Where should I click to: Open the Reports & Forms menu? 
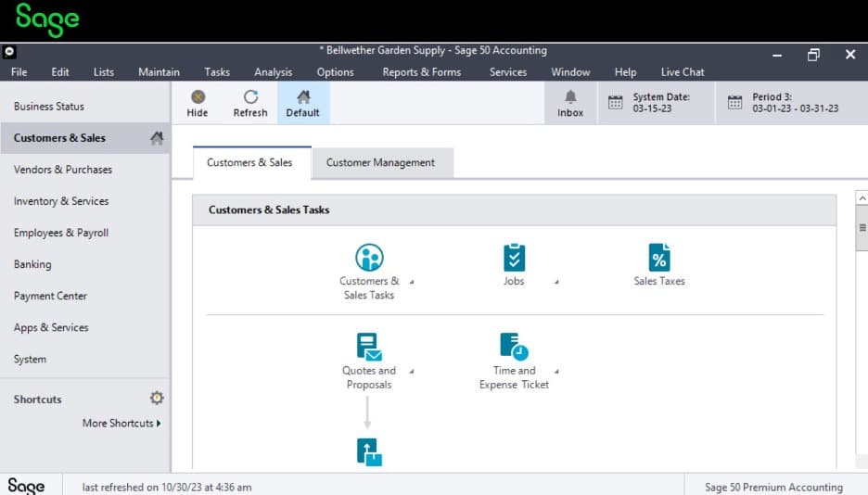click(422, 72)
